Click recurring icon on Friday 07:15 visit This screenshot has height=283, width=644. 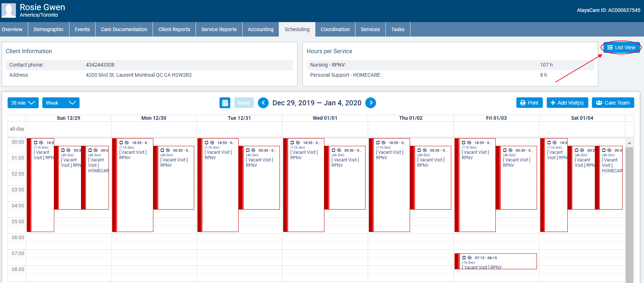pos(464,258)
